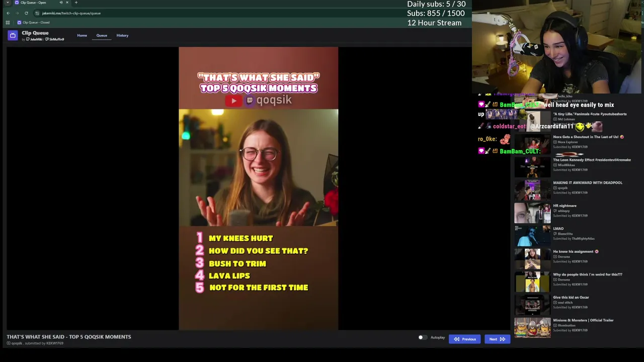Close the Clip Queue - Open tab

67,3
